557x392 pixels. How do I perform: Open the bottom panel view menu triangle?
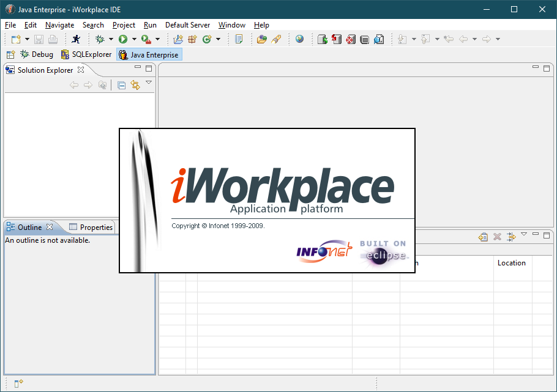(523, 234)
